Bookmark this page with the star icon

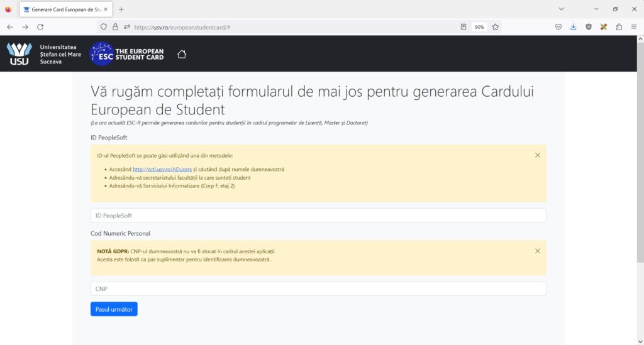point(496,27)
